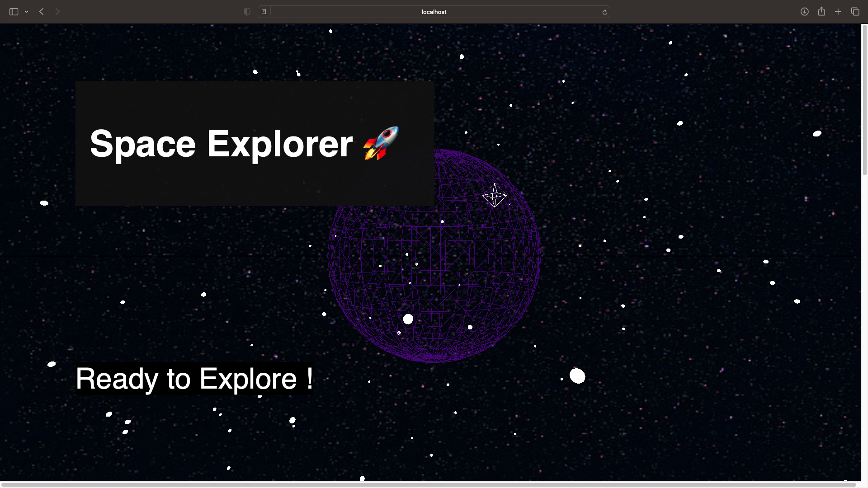The width and height of the screenshot is (868, 488).
Task: Open a new tab with plus button
Action: [x=838, y=12]
